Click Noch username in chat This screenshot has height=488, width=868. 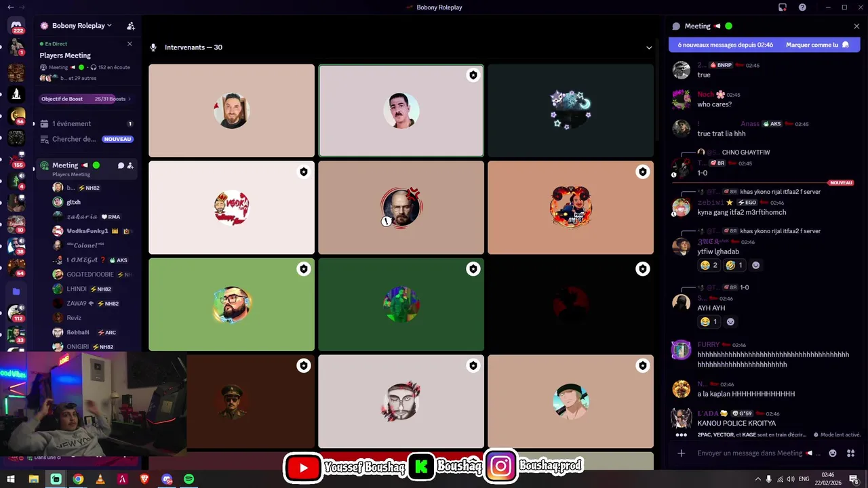(705, 95)
